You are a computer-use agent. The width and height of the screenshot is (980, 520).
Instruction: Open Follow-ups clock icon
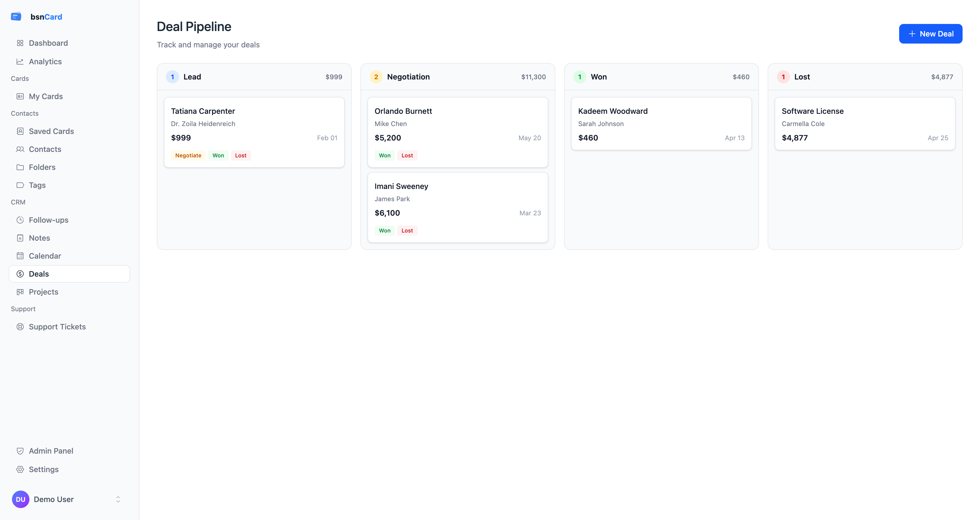point(20,220)
